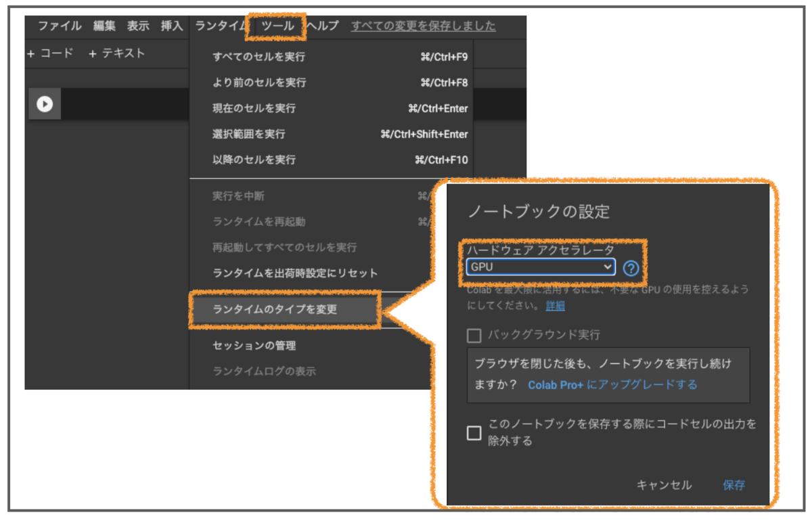812x521 pixels.
Task: Run the code cell with the play icon
Action: [x=45, y=104]
